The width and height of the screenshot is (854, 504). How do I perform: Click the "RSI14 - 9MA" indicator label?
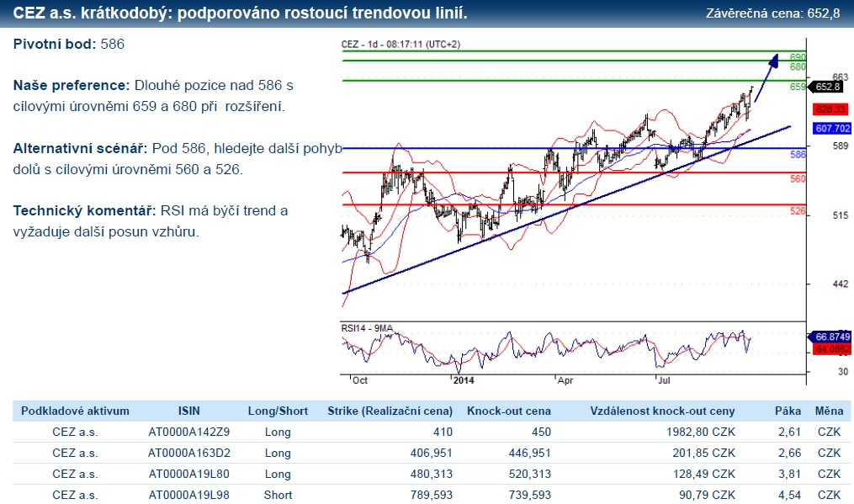click(367, 328)
